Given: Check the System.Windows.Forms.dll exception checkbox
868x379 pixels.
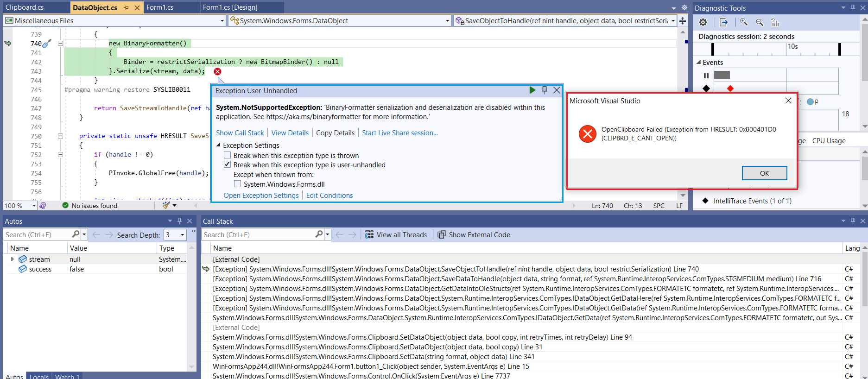Looking at the screenshot, I should [237, 184].
